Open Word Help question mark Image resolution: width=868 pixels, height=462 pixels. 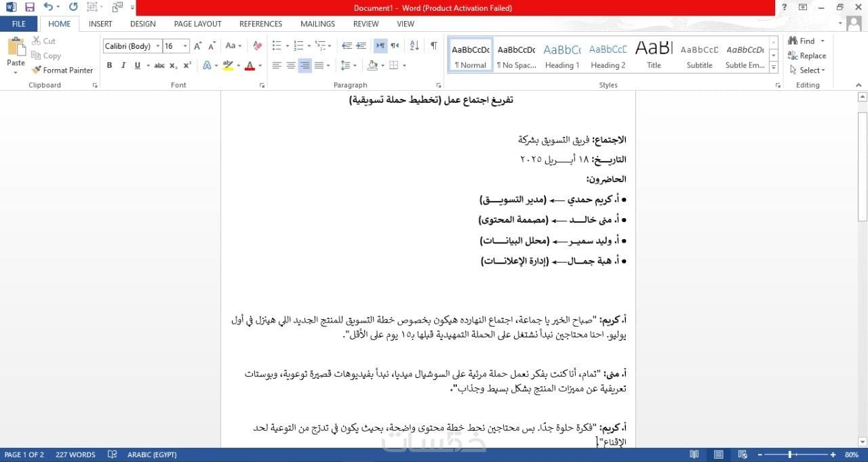(x=785, y=7)
